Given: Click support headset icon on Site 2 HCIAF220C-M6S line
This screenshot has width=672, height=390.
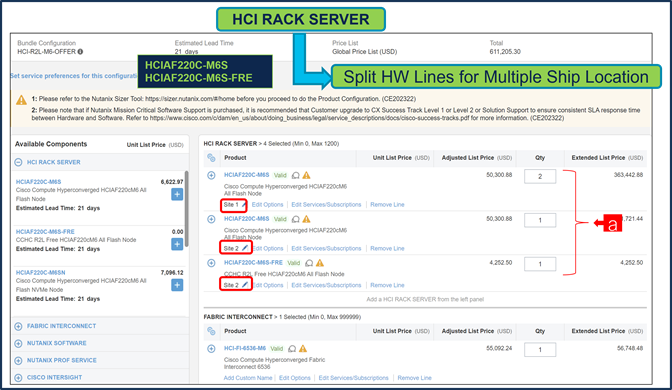Looking at the screenshot, I should pyautogui.click(x=296, y=219).
